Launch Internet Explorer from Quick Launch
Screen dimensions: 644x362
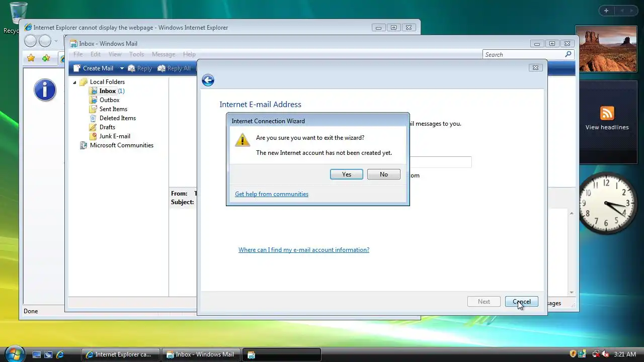(x=60, y=354)
